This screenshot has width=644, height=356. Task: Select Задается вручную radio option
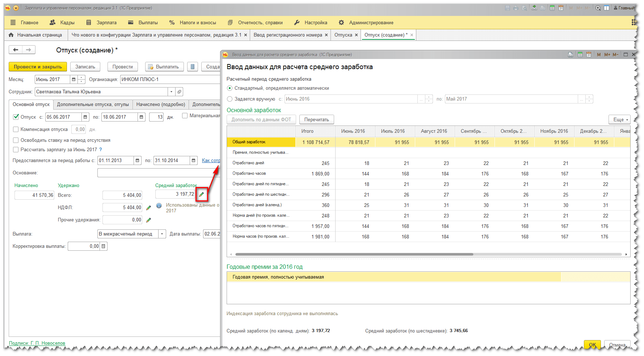coord(230,99)
